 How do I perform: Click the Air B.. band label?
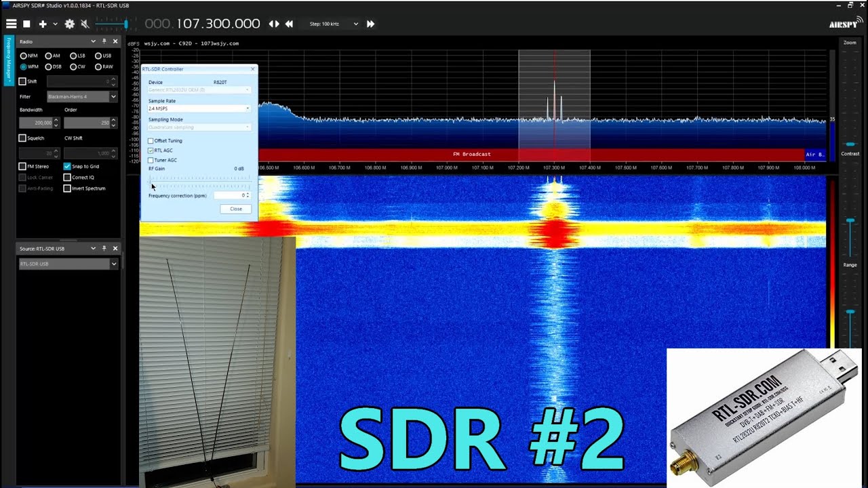pos(814,155)
